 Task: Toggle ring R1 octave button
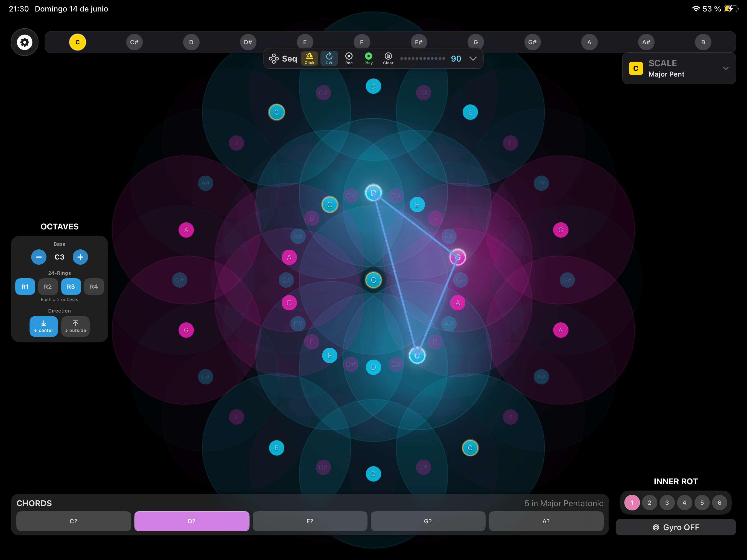click(25, 287)
